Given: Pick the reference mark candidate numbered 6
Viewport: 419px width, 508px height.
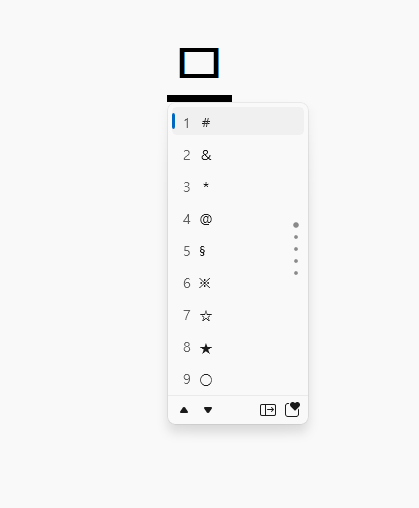Looking at the screenshot, I should [238, 283].
